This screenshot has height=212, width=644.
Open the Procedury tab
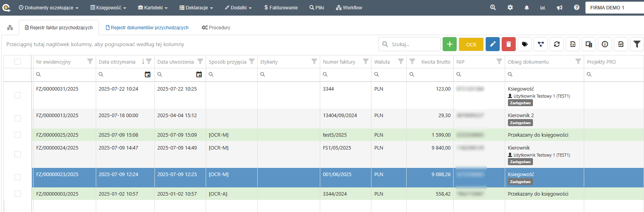pos(216,28)
